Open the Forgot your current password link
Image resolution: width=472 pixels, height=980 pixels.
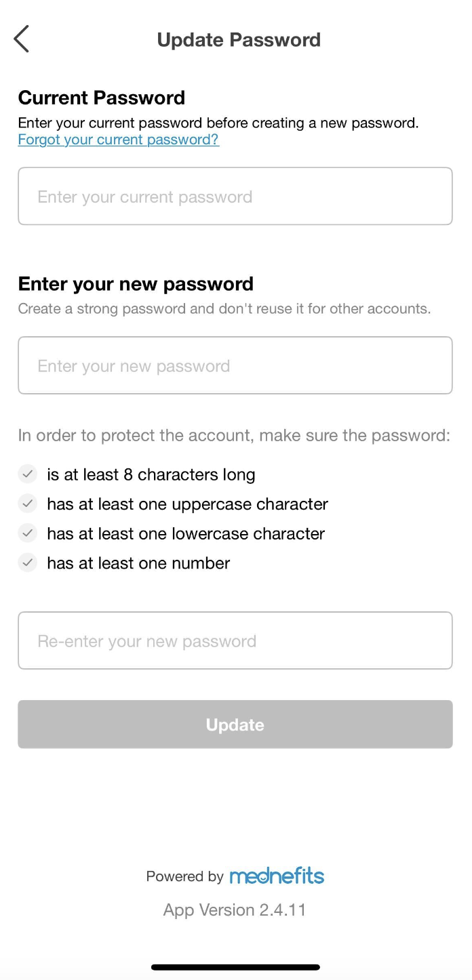118,140
